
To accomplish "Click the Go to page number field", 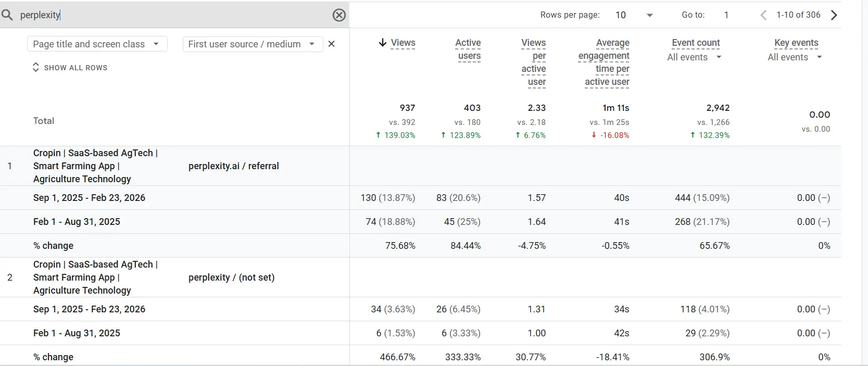I will [726, 15].
